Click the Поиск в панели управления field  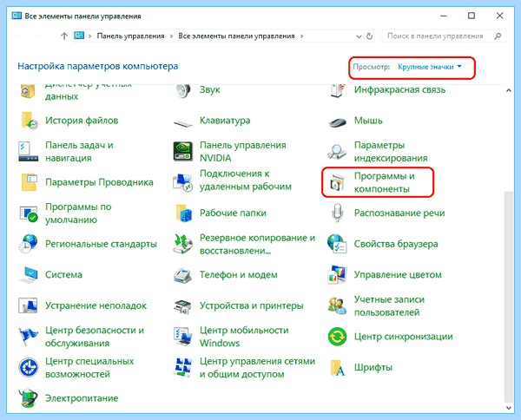pos(444,36)
